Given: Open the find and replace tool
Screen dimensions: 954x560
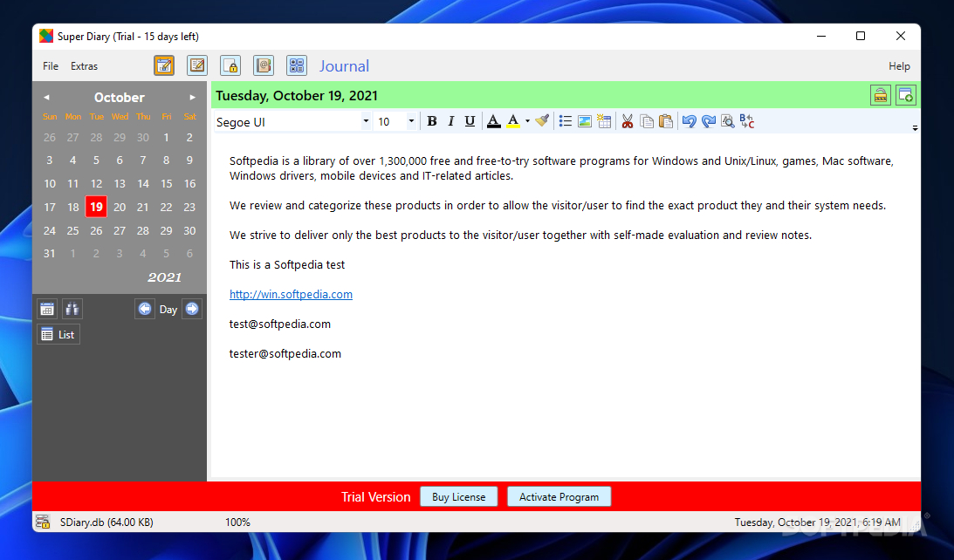Looking at the screenshot, I should (x=747, y=121).
